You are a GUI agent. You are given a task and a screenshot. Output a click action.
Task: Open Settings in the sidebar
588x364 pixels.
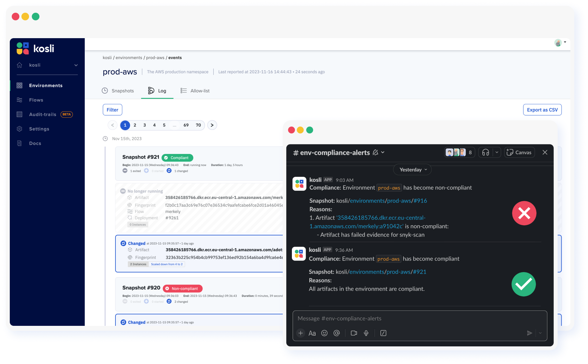tap(39, 129)
